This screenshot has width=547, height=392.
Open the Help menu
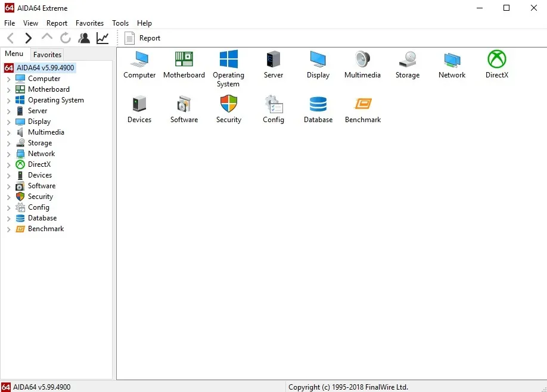[x=144, y=23]
